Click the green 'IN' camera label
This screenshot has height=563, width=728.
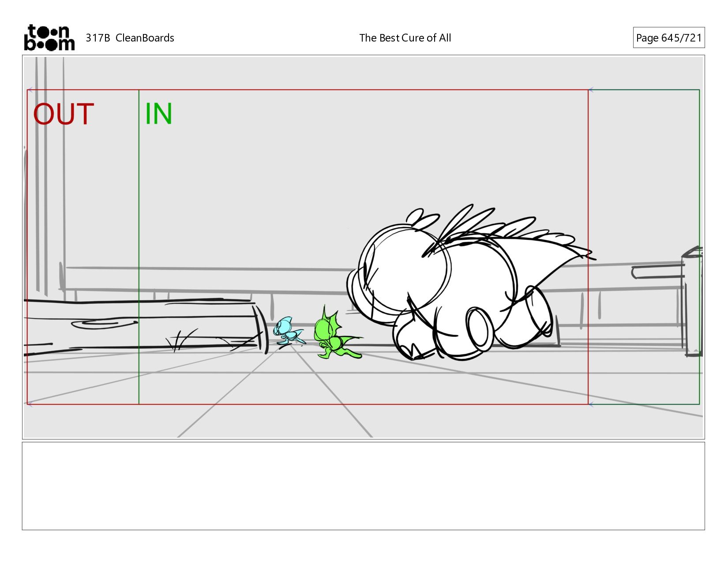pyautogui.click(x=158, y=114)
